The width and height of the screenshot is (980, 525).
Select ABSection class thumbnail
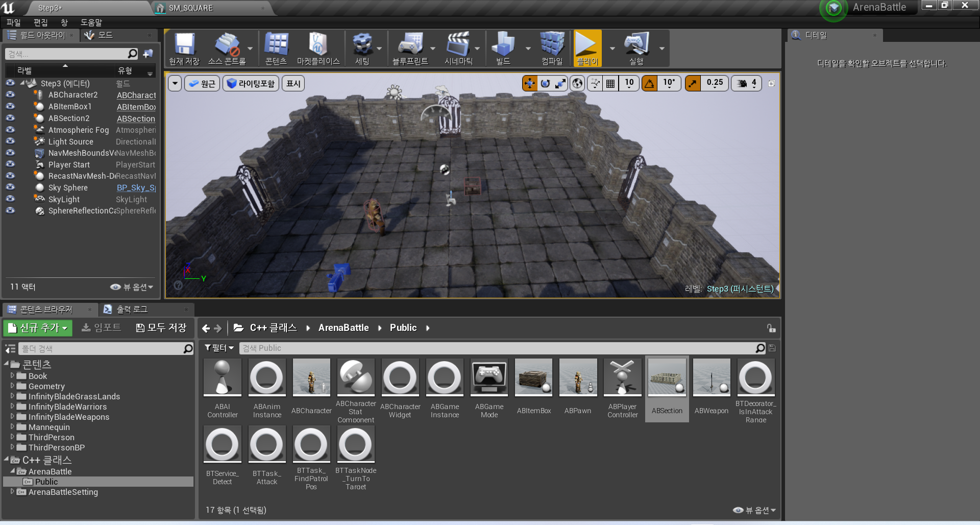[667, 389]
